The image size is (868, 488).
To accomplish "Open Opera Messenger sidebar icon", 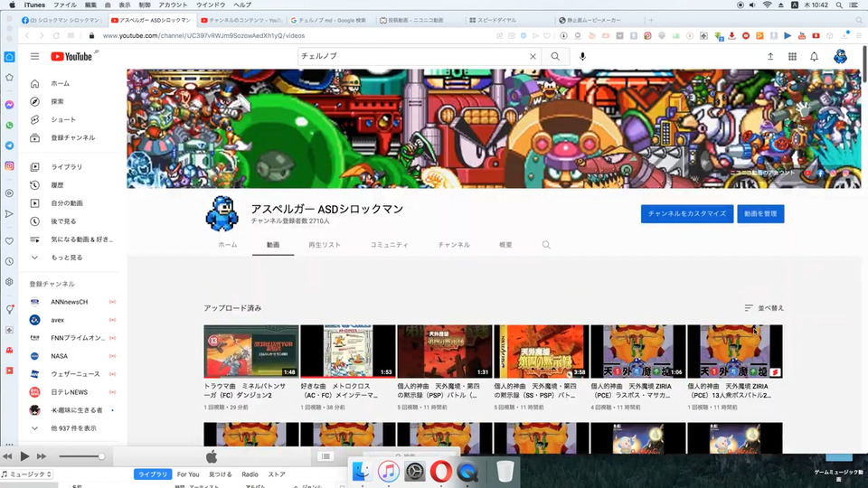I will click(x=9, y=105).
